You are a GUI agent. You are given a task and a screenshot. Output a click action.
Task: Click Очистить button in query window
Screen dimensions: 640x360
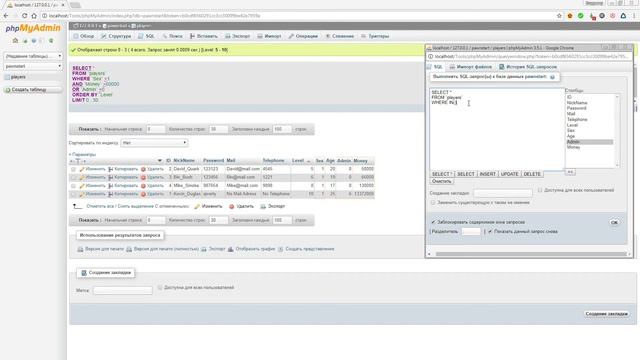442,181
